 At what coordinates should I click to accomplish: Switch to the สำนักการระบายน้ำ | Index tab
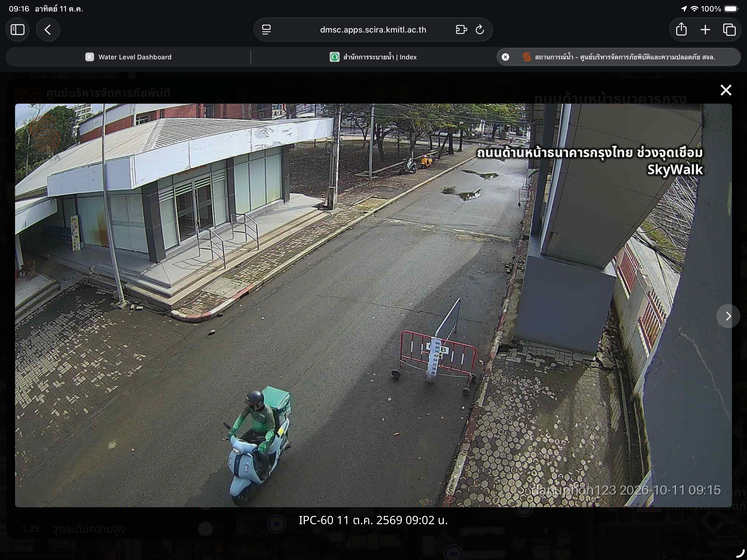(373, 57)
